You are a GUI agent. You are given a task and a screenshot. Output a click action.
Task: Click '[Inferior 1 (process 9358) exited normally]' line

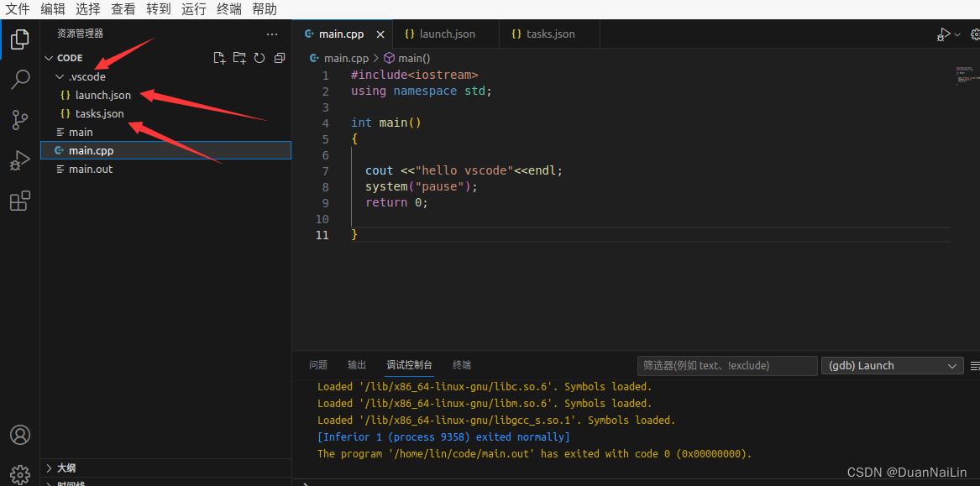tap(443, 437)
